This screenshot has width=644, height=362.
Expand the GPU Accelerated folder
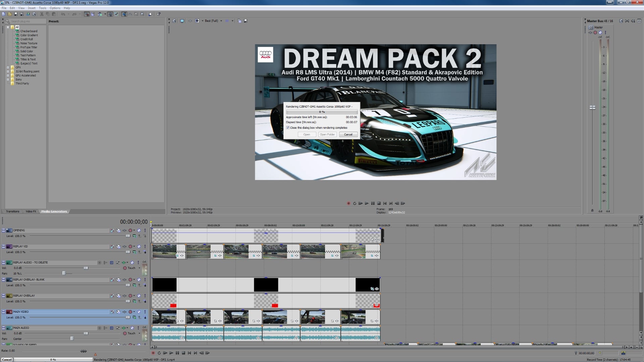8,75
